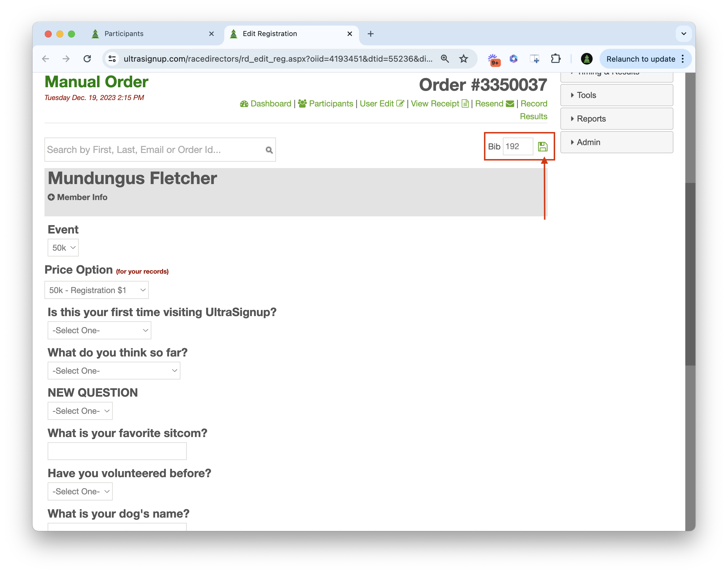728x574 pixels.
Task: Open a new browser tab
Action: click(x=370, y=34)
